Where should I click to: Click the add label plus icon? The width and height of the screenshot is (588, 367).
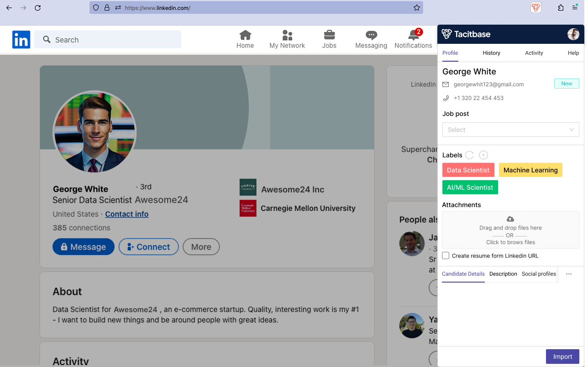pos(483,155)
